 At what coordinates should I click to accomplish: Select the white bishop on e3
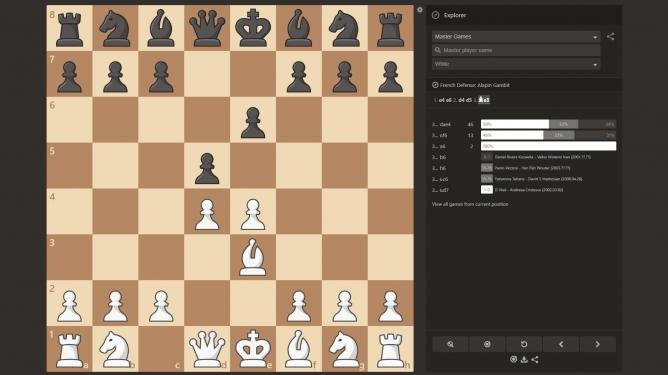tap(253, 257)
